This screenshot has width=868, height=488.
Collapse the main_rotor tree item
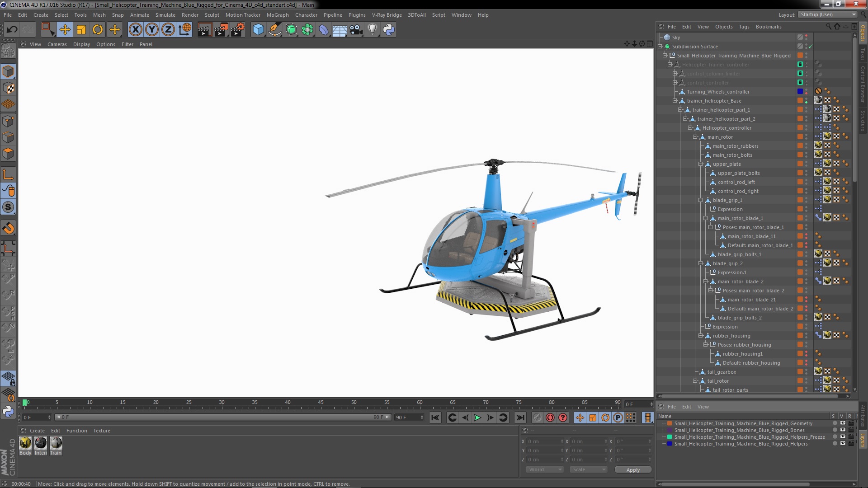(x=695, y=137)
